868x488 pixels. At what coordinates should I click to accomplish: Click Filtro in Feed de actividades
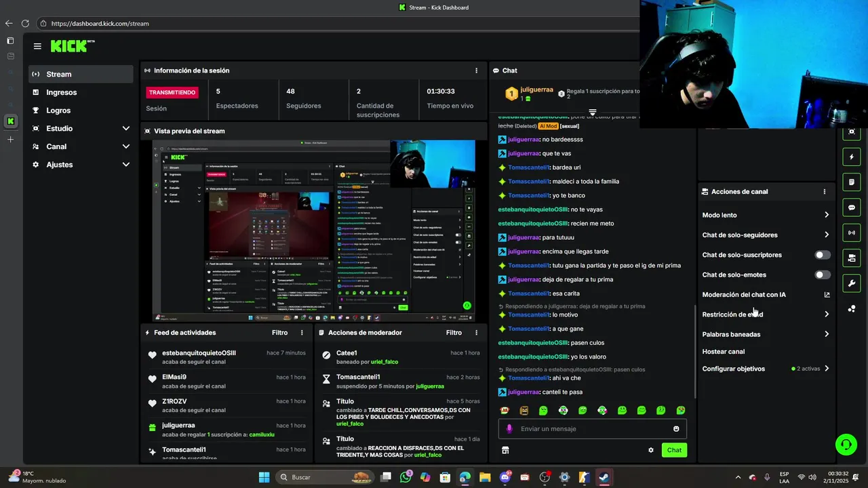pos(280,333)
